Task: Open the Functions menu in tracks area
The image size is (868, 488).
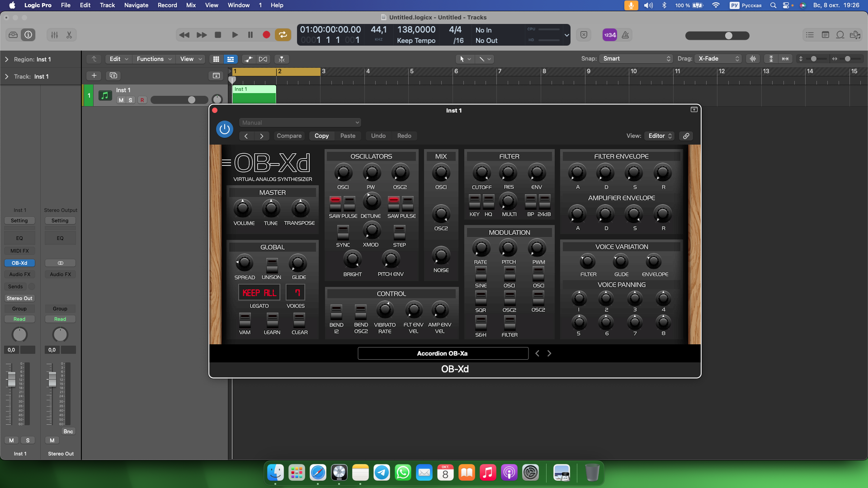Action: pos(154,59)
